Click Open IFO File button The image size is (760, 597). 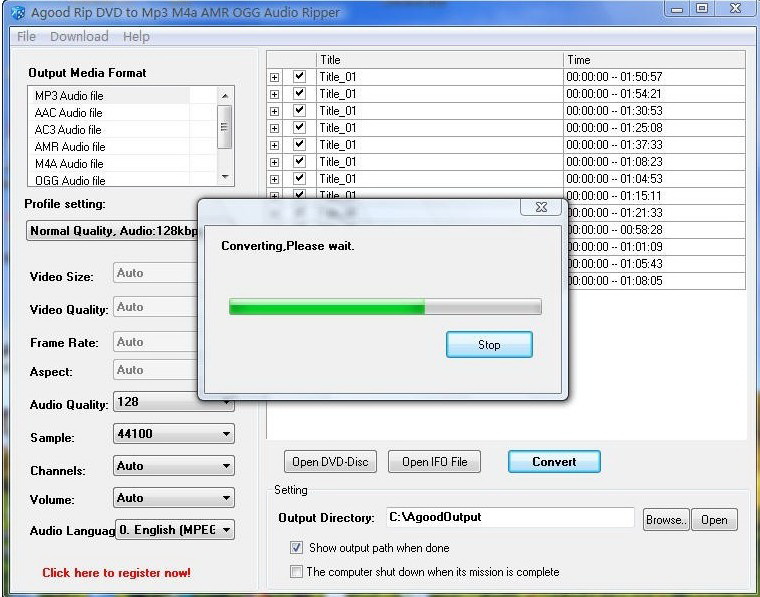(434, 462)
